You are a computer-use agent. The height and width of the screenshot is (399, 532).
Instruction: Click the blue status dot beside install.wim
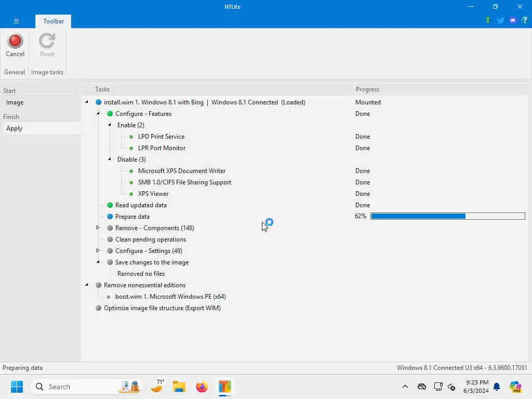tap(98, 102)
